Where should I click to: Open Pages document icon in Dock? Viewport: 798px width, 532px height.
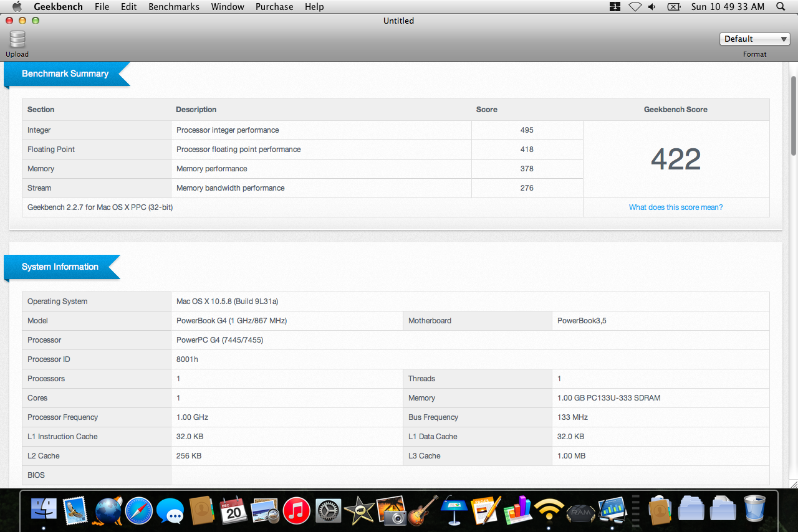point(486,511)
